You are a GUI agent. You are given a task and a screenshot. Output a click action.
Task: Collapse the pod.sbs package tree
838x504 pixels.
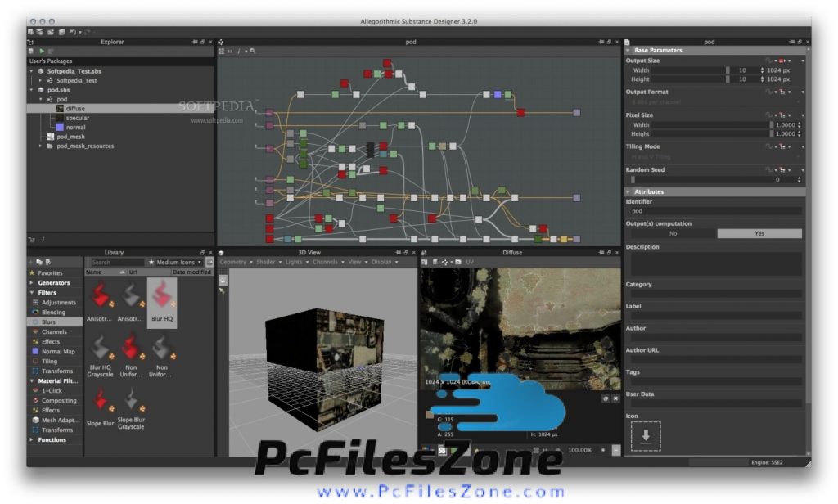pos(32,90)
